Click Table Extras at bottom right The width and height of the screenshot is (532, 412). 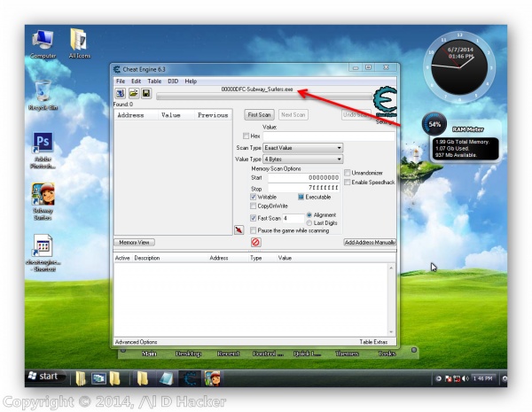coord(373,342)
